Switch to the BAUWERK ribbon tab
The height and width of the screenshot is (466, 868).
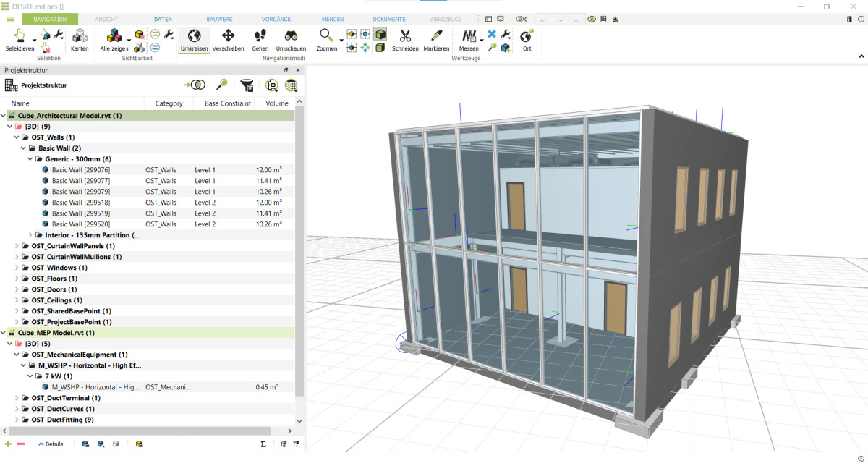point(220,19)
